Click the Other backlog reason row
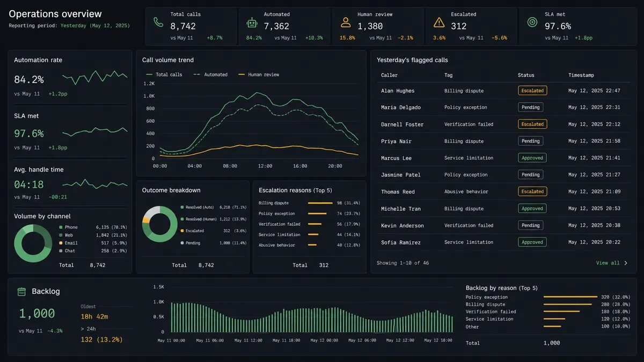Screen dimensions: 644x362 (x=548, y=327)
